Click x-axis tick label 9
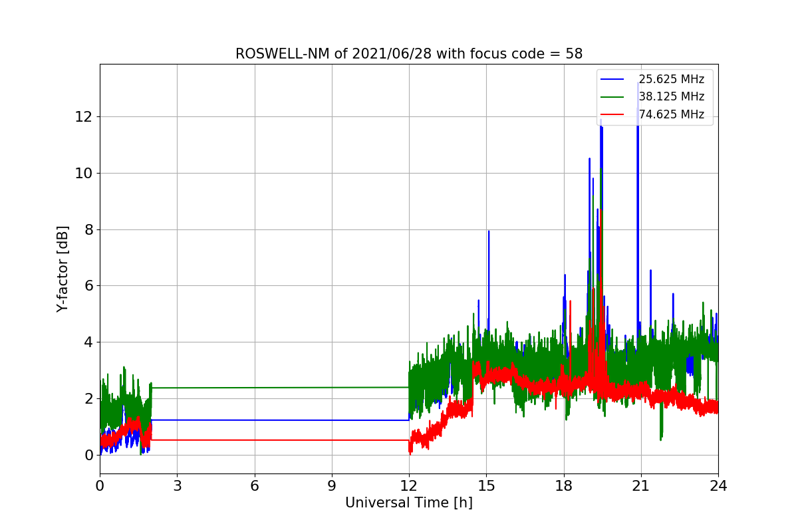798x532 pixels. (332, 486)
